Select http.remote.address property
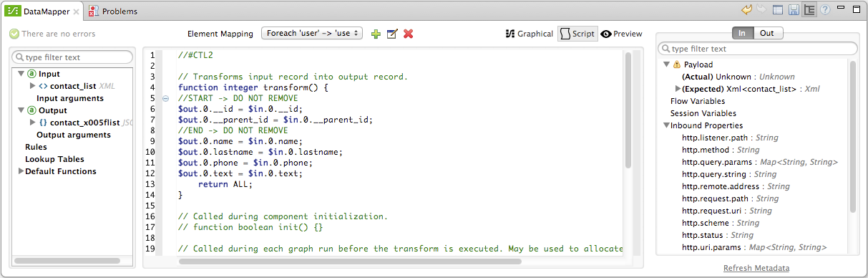Viewport: 868px width, 278px height. [x=736, y=186]
